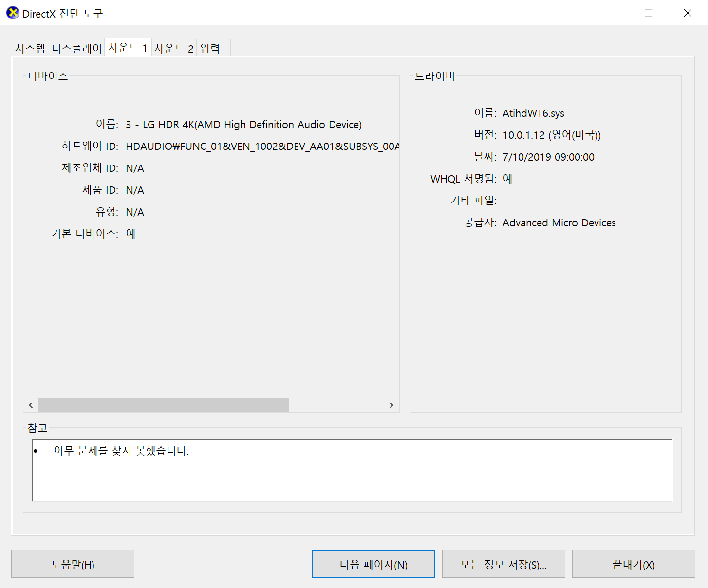Click the horizontal scrollbar thumb under the device panel
Screen dimensions: 708x588
point(163,405)
